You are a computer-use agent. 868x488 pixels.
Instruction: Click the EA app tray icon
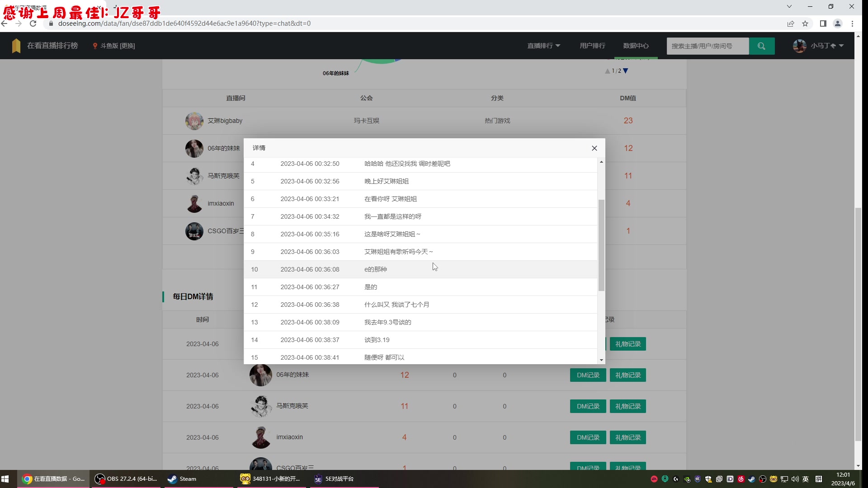pos(655,479)
